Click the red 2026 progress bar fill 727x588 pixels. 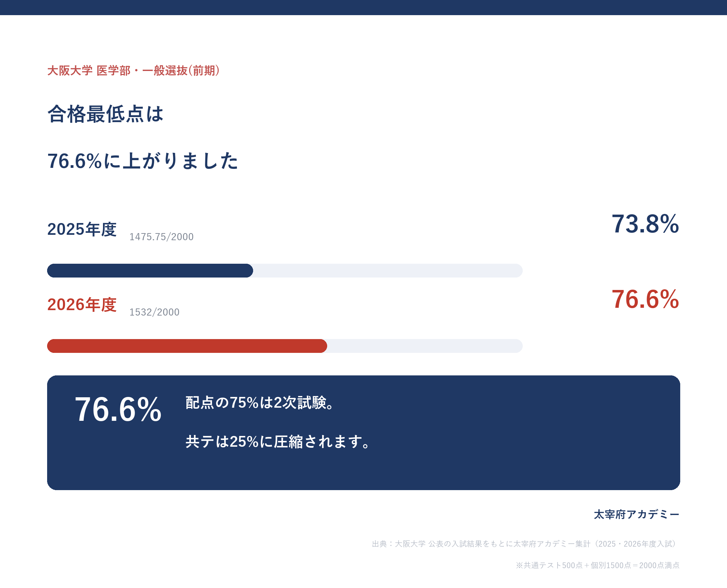(x=187, y=346)
